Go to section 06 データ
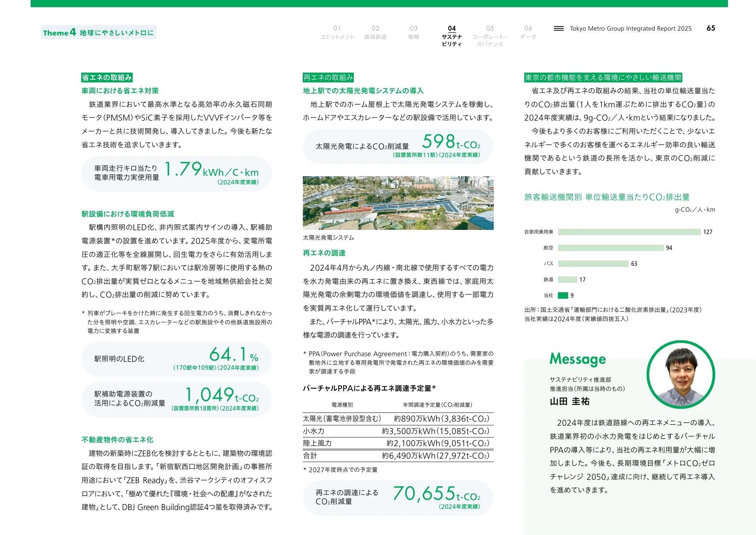 point(528,33)
